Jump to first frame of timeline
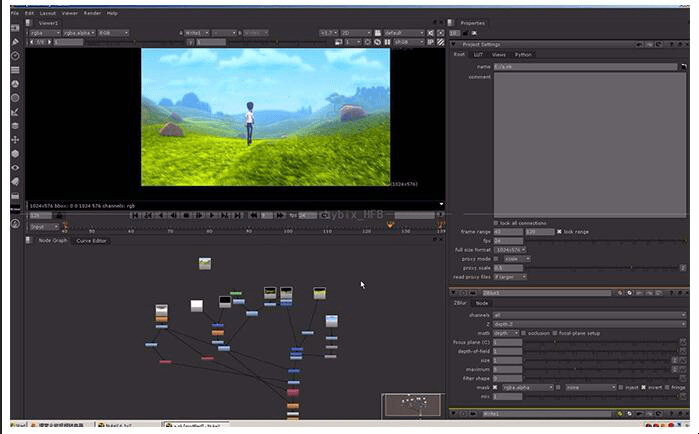699x434 pixels. tap(133, 215)
